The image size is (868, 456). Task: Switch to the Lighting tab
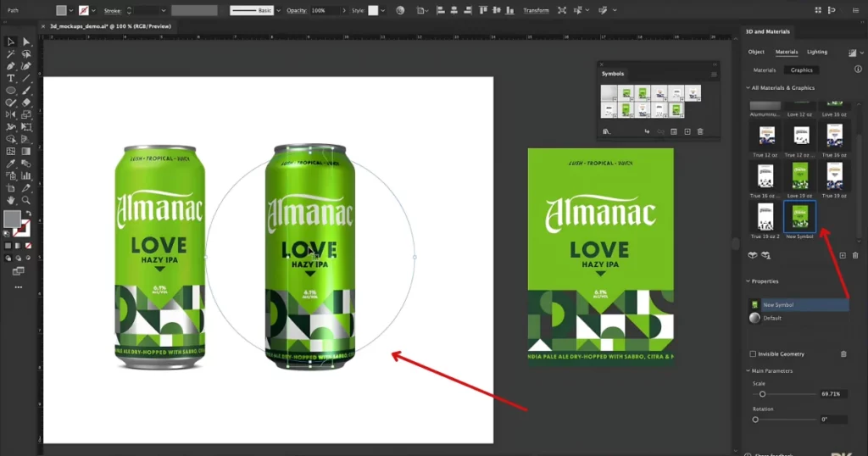(817, 52)
